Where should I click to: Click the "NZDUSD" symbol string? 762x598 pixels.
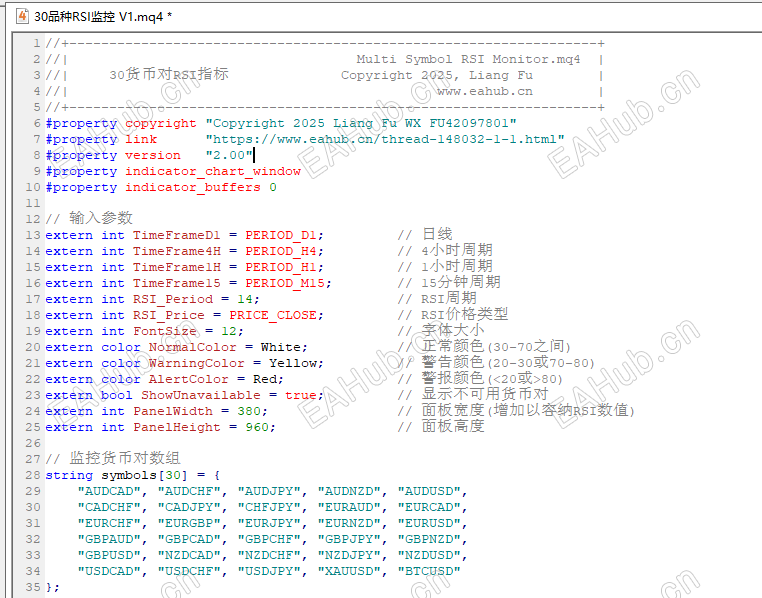pyautogui.click(x=429, y=556)
